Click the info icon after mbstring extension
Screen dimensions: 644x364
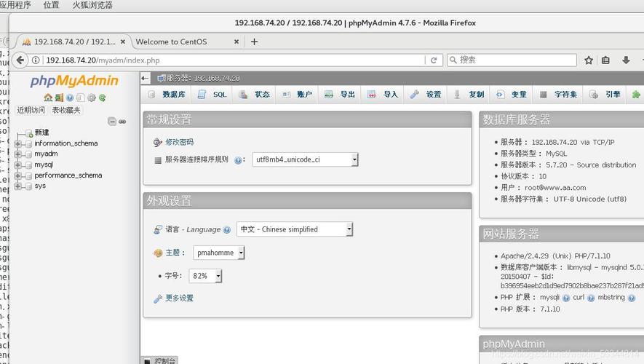[x=632, y=298]
